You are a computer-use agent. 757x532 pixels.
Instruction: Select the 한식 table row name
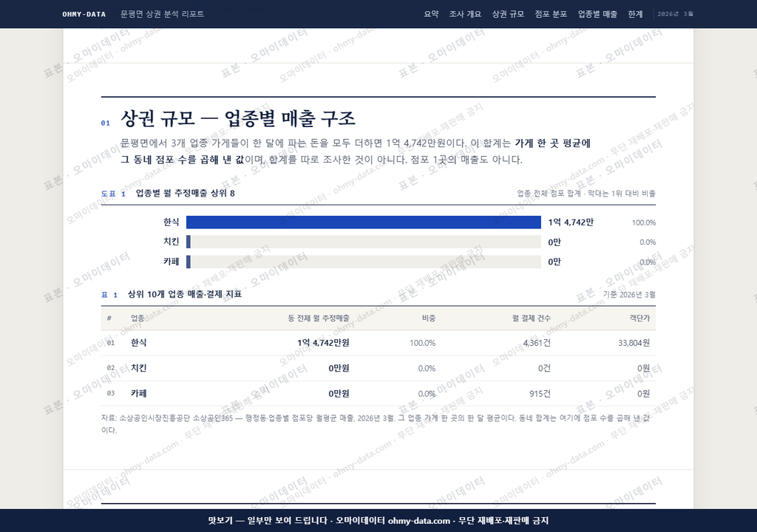[x=138, y=342]
